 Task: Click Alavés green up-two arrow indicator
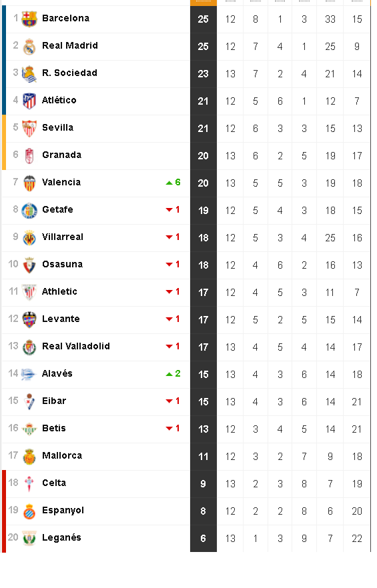point(173,373)
